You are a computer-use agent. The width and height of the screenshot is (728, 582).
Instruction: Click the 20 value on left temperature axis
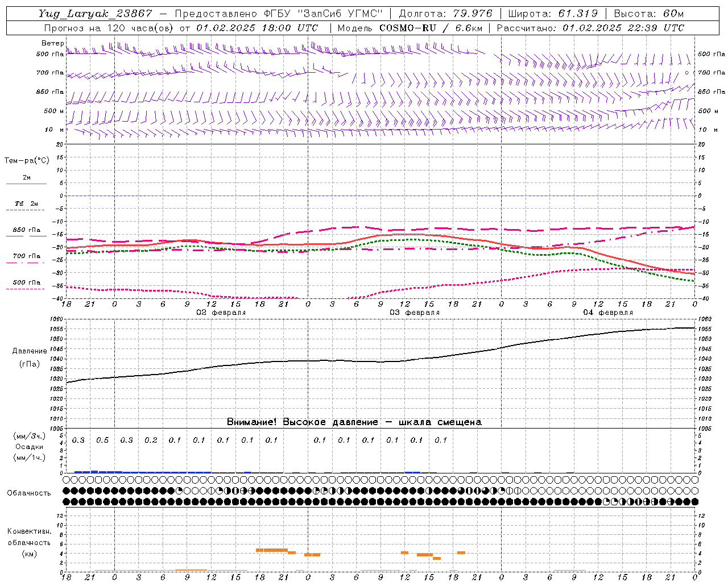61,144
